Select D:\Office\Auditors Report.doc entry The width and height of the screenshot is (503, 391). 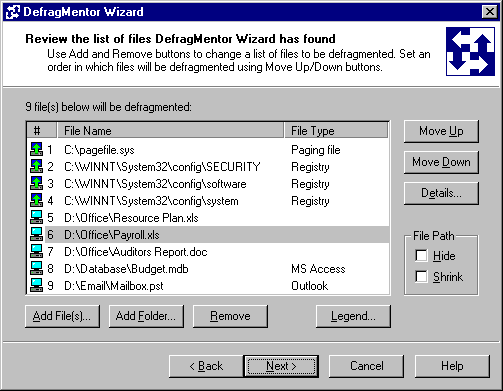point(136,252)
